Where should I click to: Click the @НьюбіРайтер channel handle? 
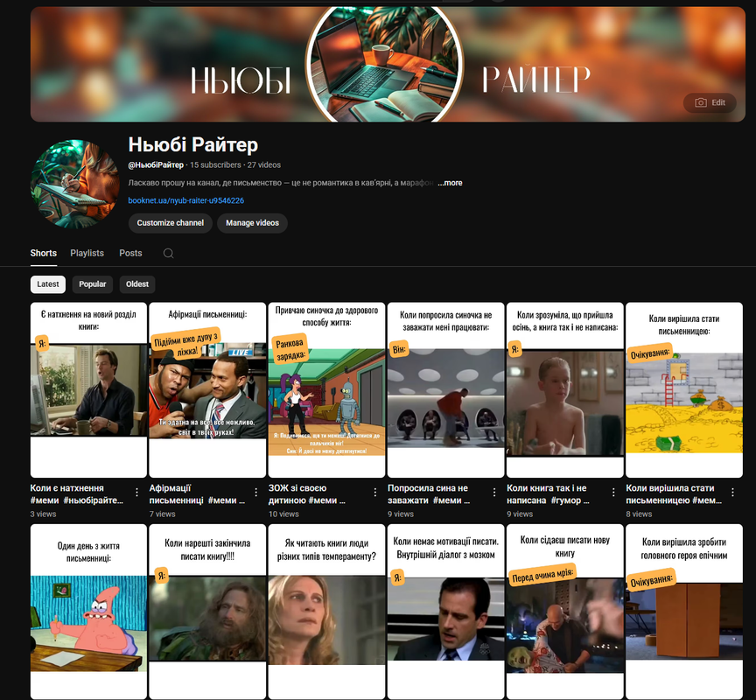(156, 164)
